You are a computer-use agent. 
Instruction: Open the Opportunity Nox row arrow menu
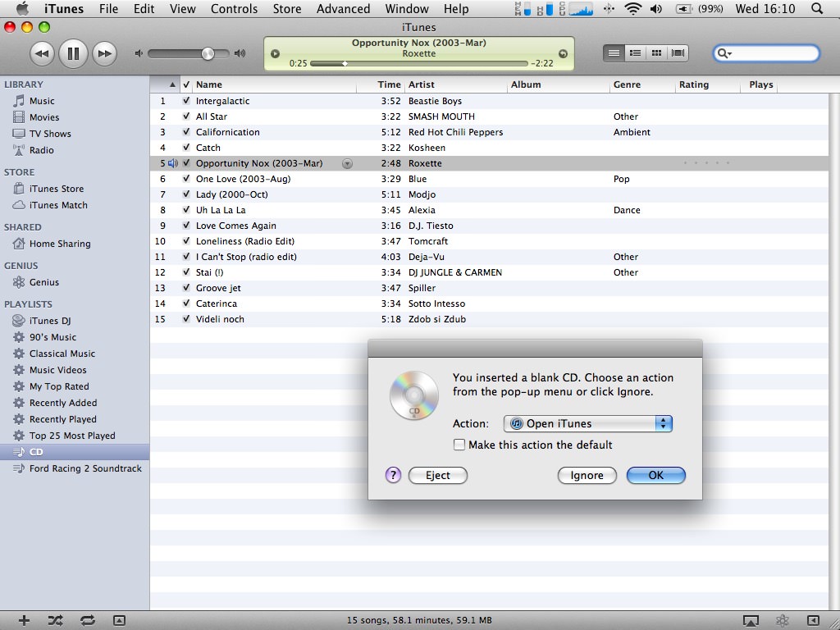[x=347, y=164]
